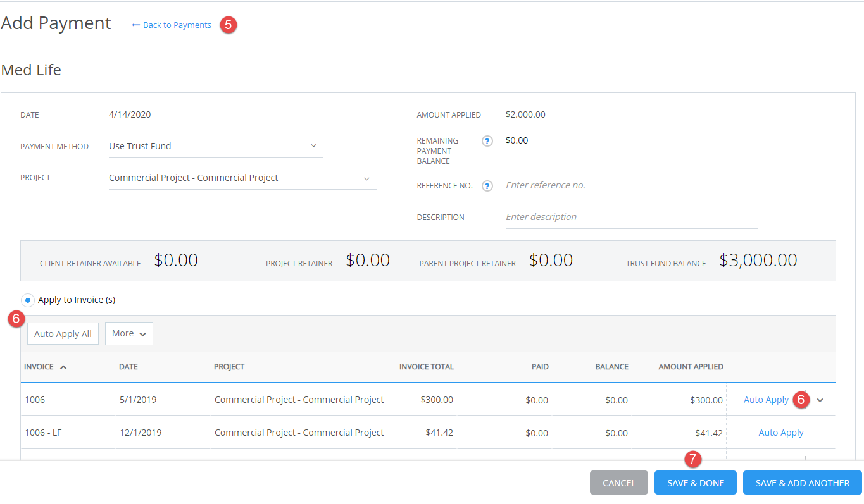Click Auto Apply for invoice 1006 - LF
This screenshot has height=504, width=864.
[781, 433]
